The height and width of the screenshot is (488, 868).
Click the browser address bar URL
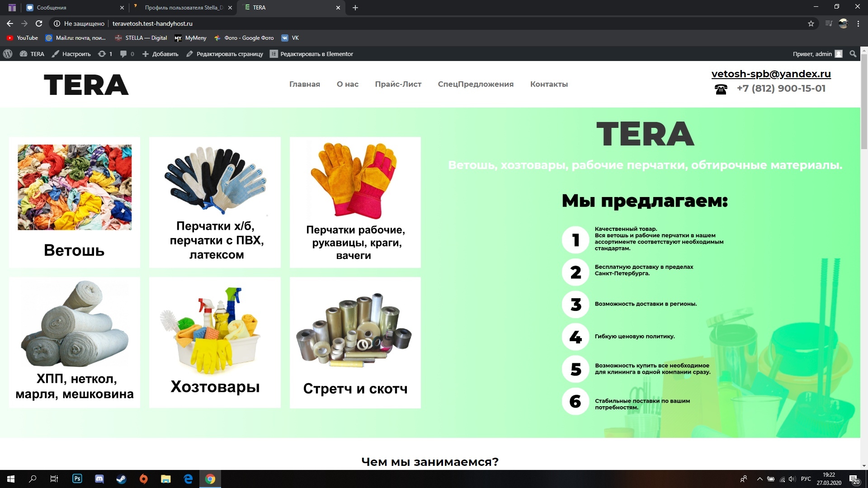click(152, 23)
